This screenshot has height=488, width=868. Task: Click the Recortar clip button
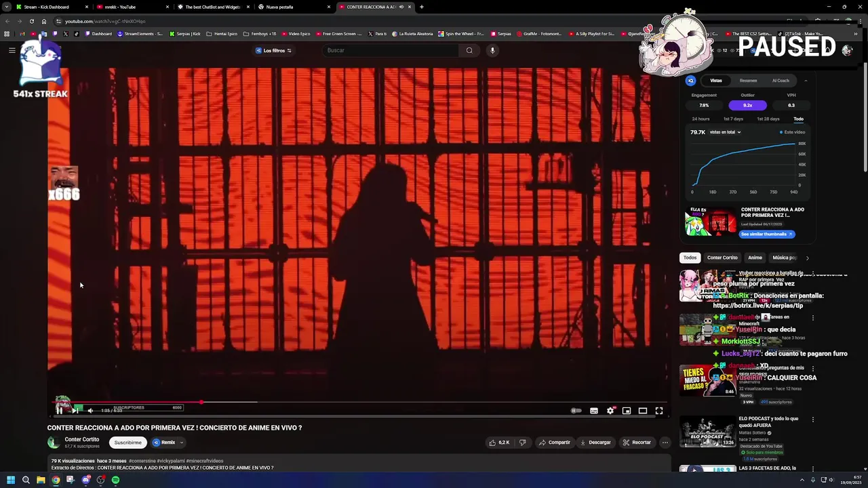pos(637,443)
